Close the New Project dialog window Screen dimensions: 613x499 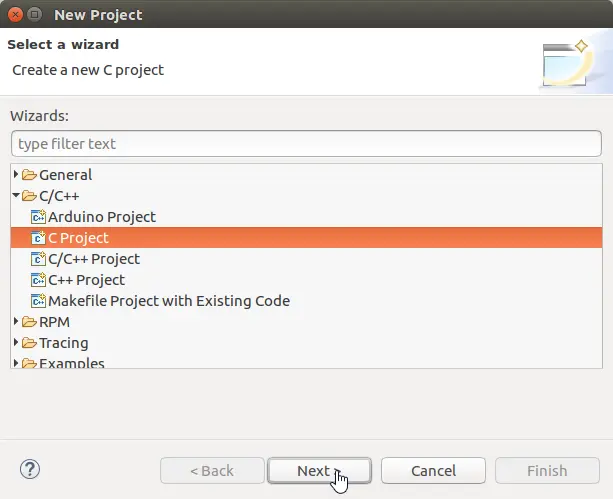14,15
